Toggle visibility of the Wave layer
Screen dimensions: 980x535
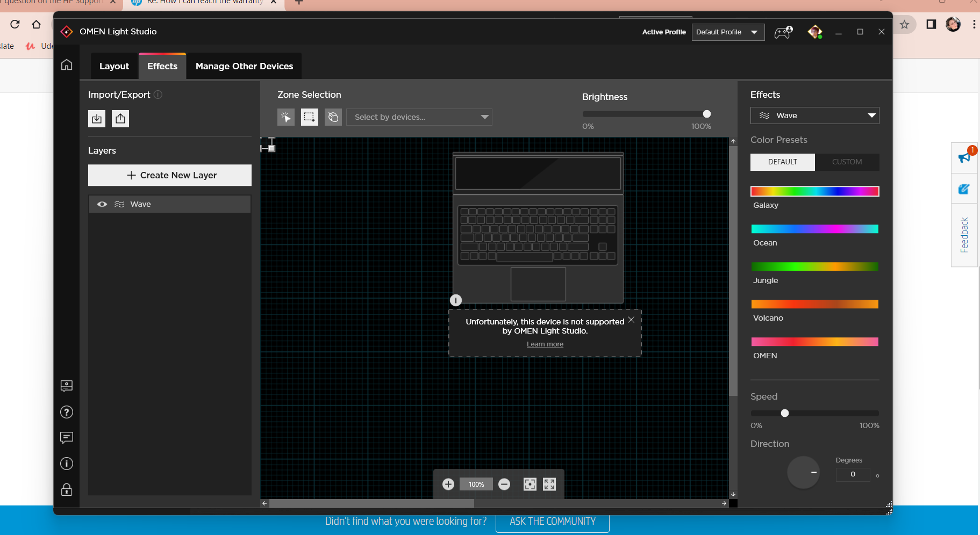102,204
